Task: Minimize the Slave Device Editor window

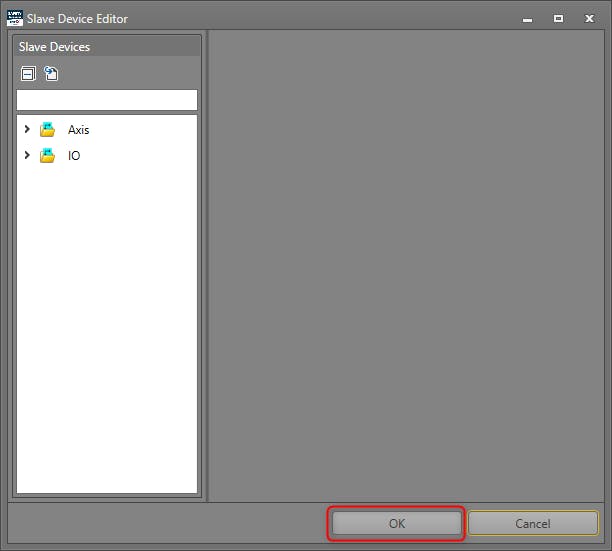Action: (527, 19)
